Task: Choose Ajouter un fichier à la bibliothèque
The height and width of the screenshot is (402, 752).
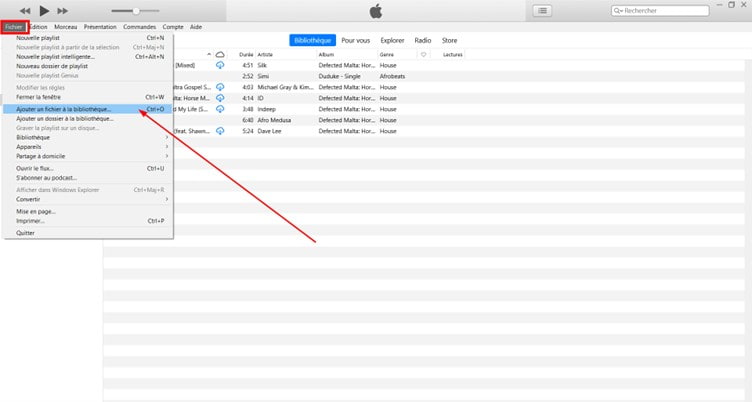Action: pos(88,109)
